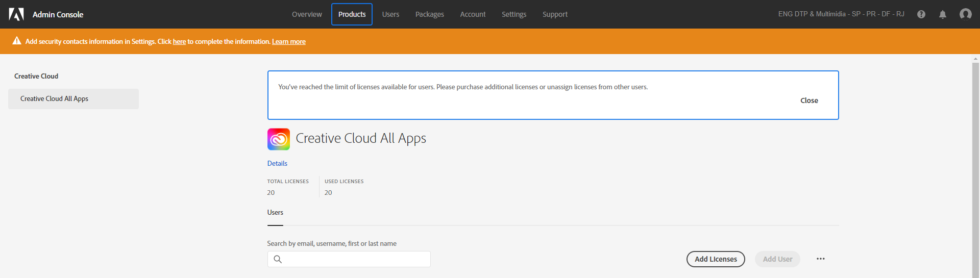Open the Support tab
Viewport: 980px width, 278px height.
click(x=555, y=14)
